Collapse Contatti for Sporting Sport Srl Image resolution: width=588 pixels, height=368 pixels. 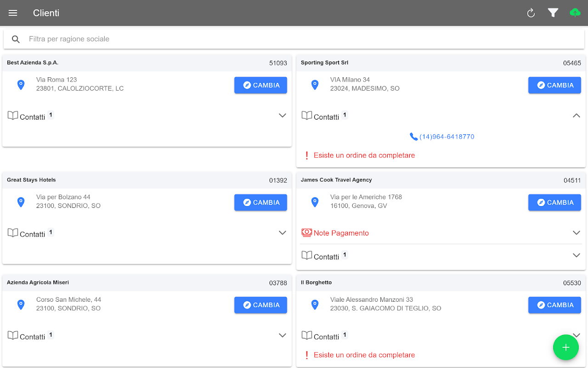pyautogui.click(x=577, y=115)
